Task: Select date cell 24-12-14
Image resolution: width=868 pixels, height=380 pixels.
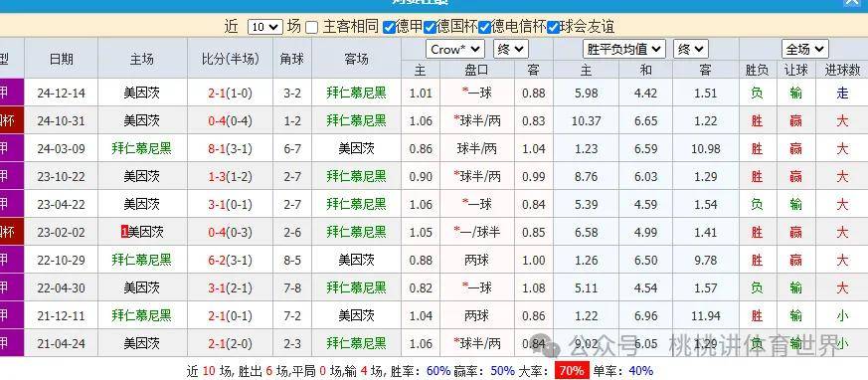Action: click(x=62, y=94)
